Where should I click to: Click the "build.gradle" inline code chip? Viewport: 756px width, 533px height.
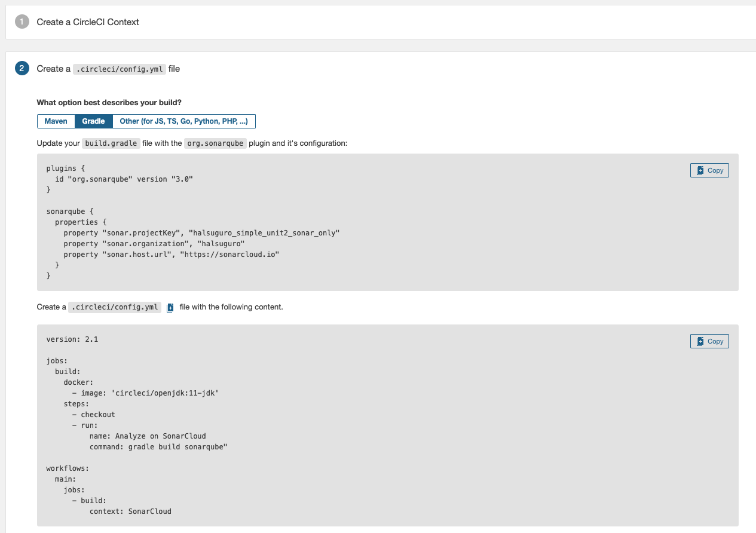click(111, 143)
